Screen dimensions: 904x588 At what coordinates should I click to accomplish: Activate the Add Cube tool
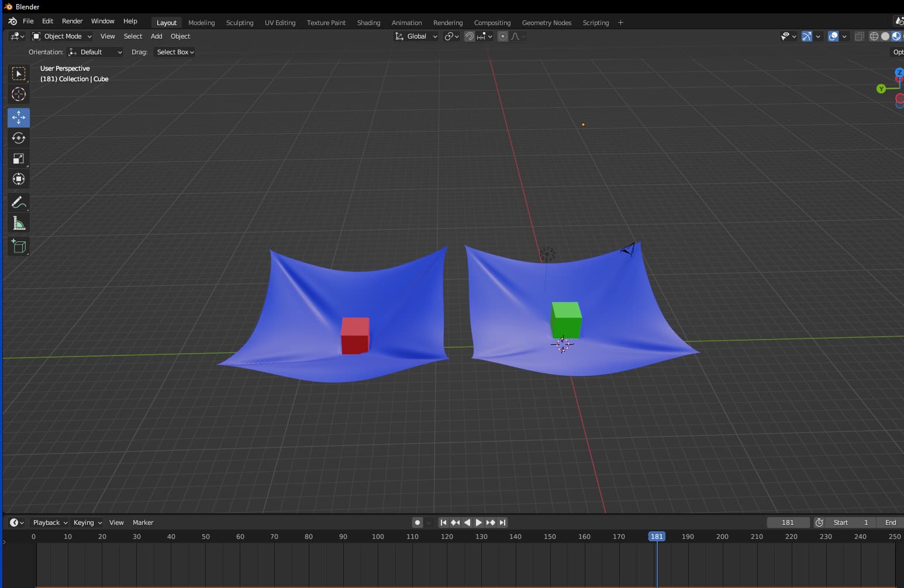tap(18, 246)
